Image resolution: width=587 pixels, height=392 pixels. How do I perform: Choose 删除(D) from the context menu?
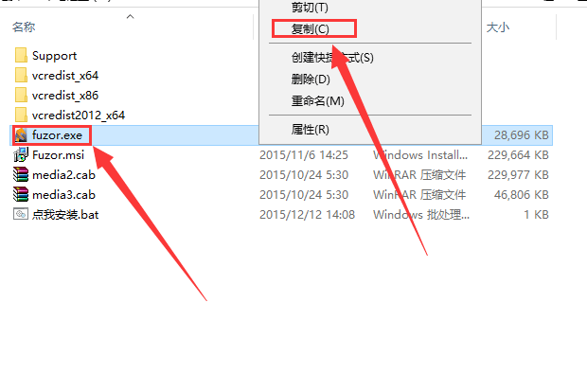(311, 79)
